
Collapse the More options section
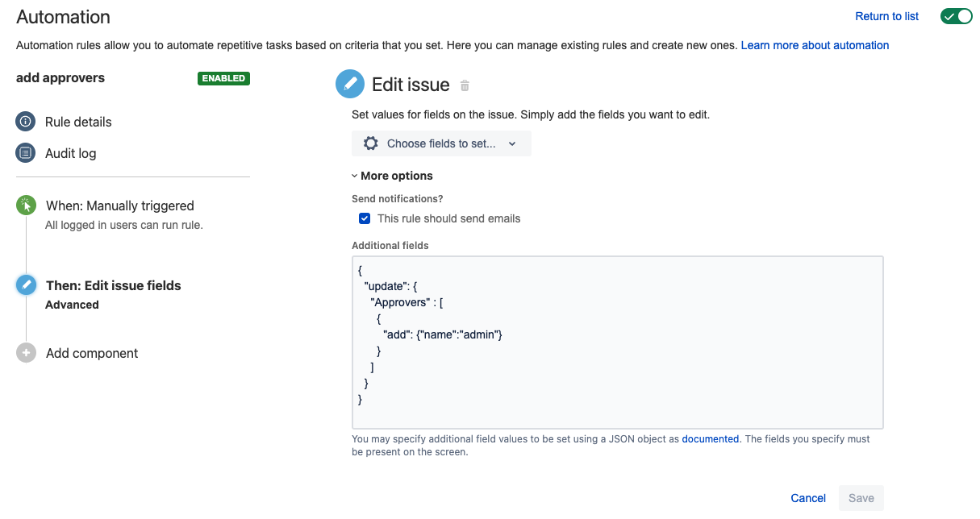coord(393,176)
